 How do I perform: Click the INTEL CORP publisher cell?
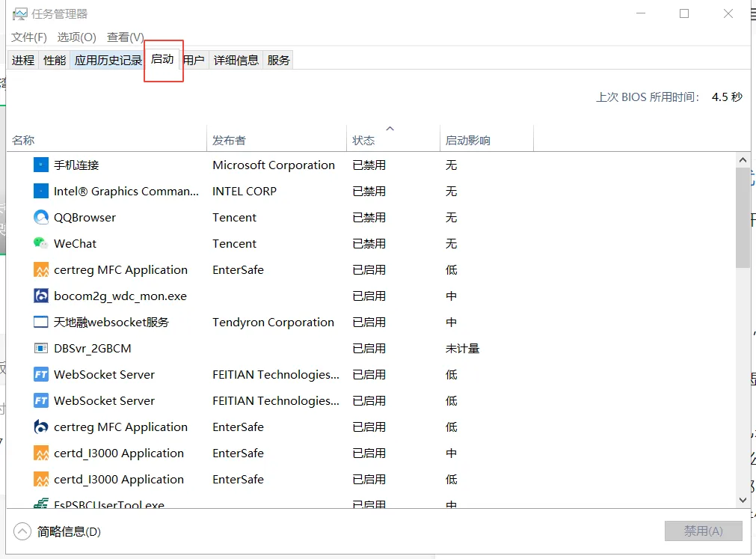[x=245, y=192]
